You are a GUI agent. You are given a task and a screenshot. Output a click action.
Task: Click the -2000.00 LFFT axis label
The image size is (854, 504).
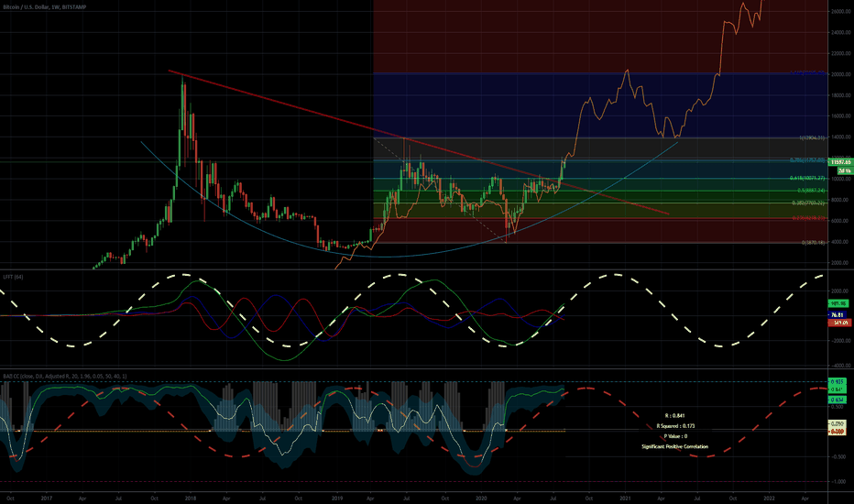pos(841,341)
